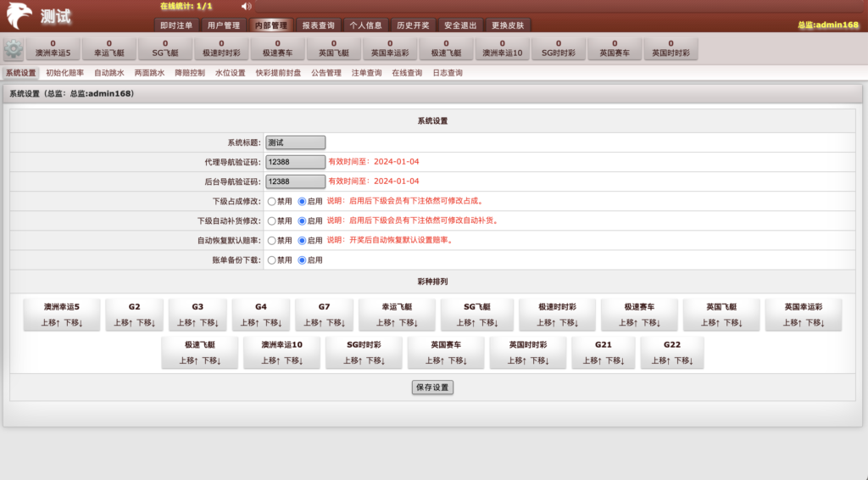Move 澳洲幸运5 up with 上移↑
This screenshot has width=868, height=480.
pos(50,322)
